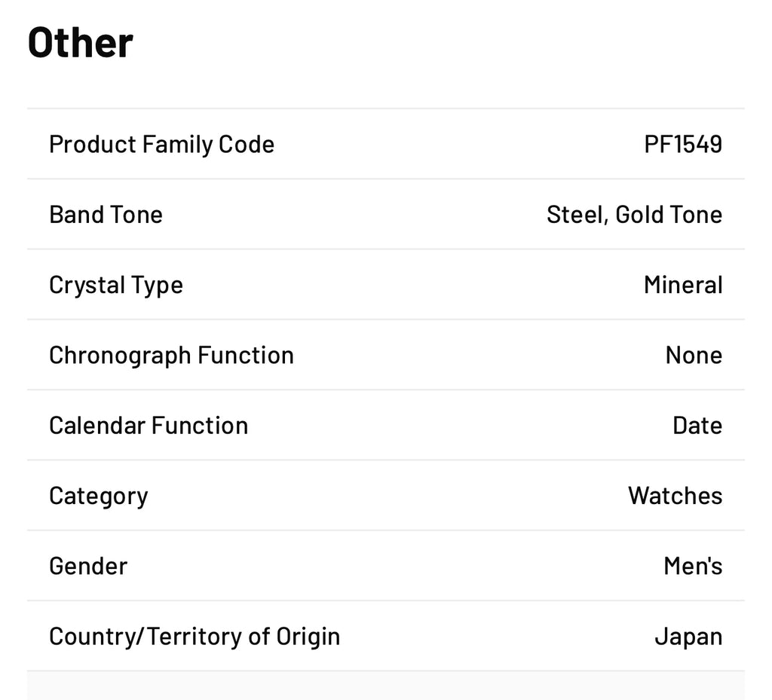The image size is (772, 700).
Task: Click the 'Mineral' crystal type value
Action: coord(683,285)
